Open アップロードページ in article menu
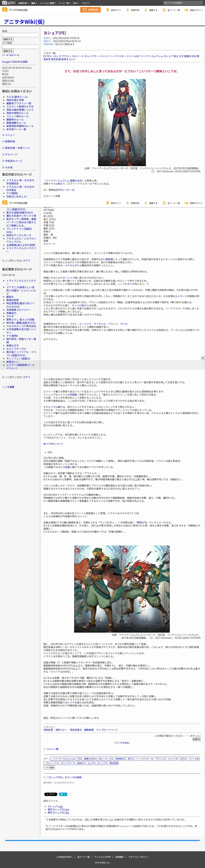 click(107, 730)
